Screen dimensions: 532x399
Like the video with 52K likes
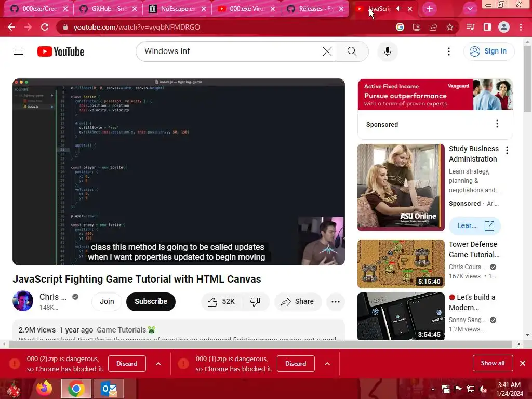point(222,302)
